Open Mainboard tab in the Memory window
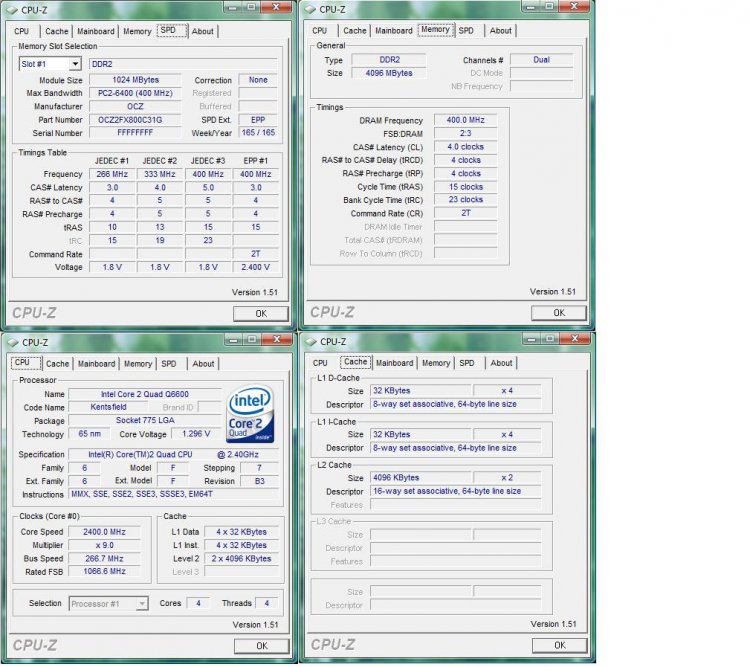The width and height of the screenshot is (750, 667). [394, 31]
